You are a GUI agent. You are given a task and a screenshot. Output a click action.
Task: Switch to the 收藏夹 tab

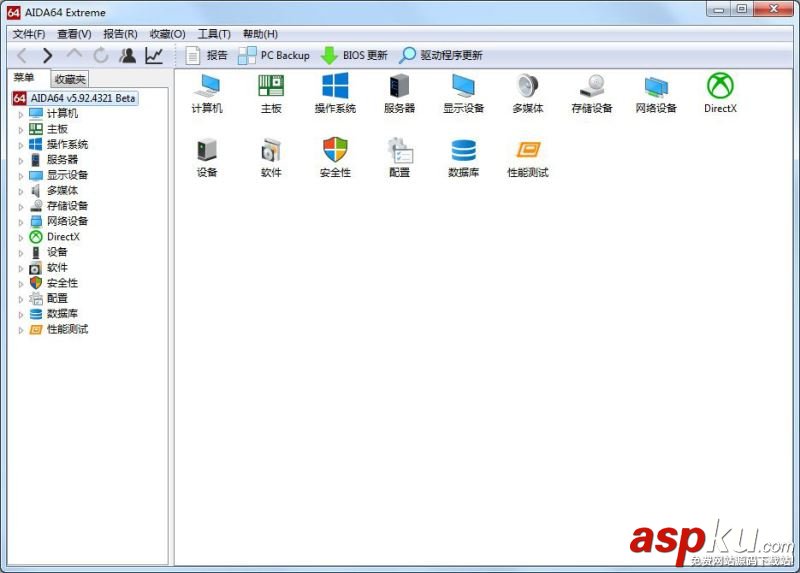point(70,79)
